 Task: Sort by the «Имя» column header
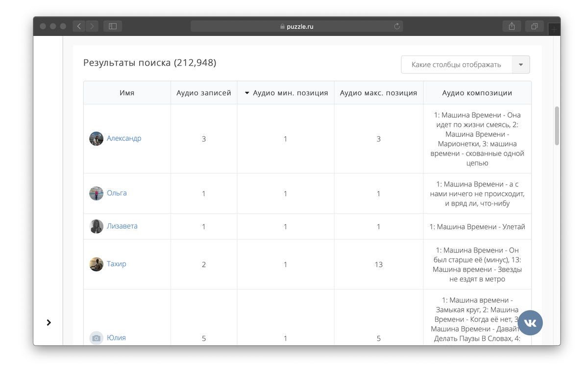coord(127,93)
